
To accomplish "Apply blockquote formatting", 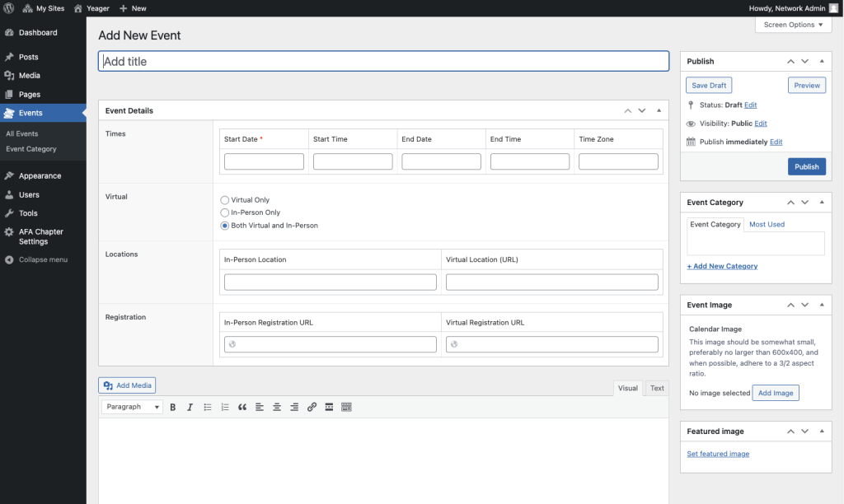I will click(x=242, y=407).
